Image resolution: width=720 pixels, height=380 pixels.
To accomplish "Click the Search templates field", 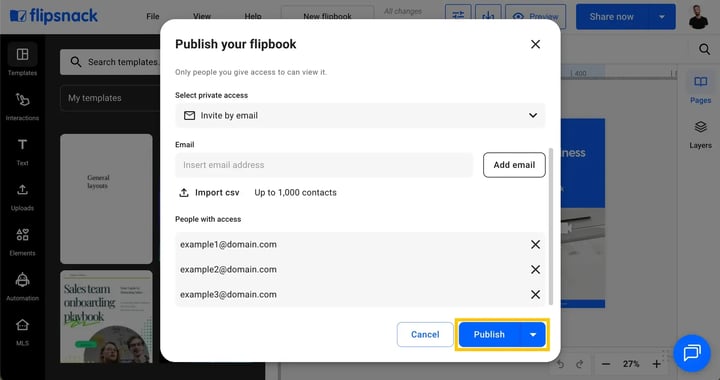I will tap(110, 62).
